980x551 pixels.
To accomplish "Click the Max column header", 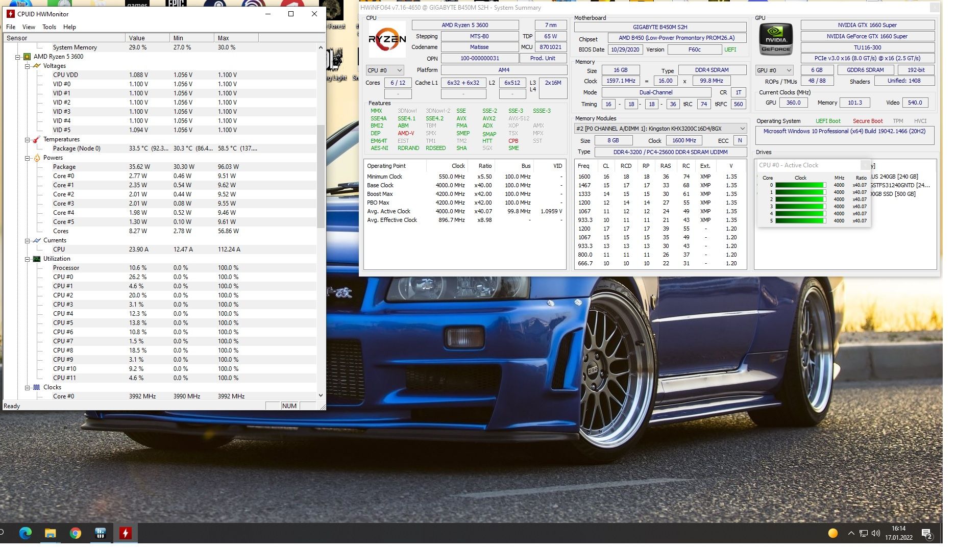I will click(x=236, y=38).
